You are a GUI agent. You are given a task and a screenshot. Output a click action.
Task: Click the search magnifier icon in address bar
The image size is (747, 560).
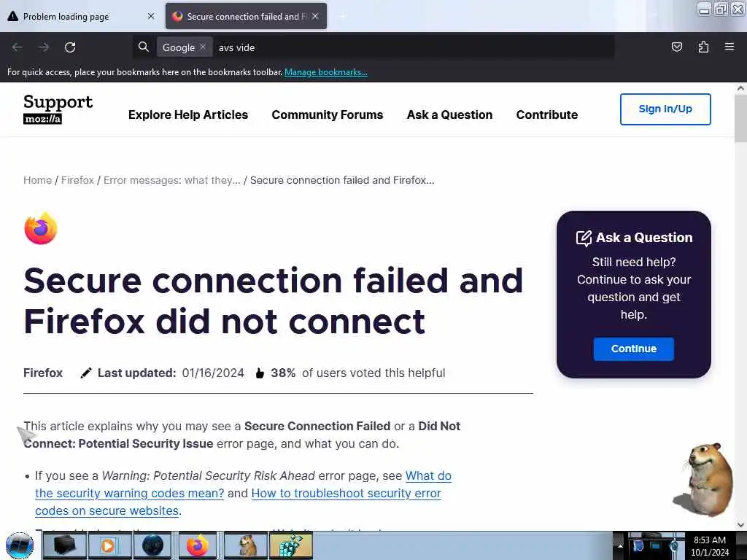pos(144,47)
